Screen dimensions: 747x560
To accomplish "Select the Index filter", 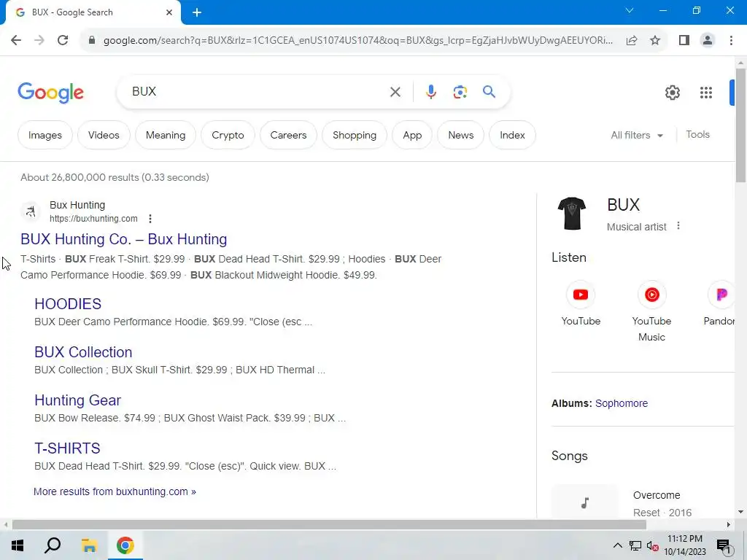I will (512, 135).
